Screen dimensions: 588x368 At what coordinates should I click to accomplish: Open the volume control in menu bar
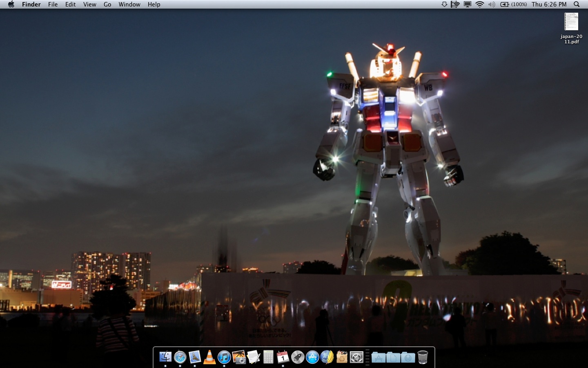(492, 4)
